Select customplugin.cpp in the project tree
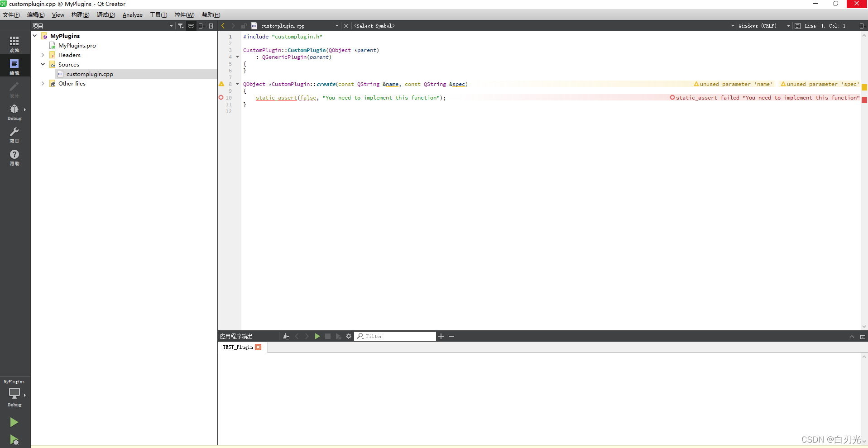This screenshot has width=868, height=448. pos(90,74)
